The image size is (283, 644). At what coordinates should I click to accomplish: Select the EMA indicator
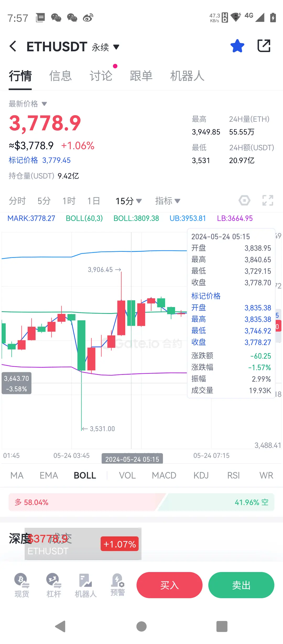click(49, 475)
